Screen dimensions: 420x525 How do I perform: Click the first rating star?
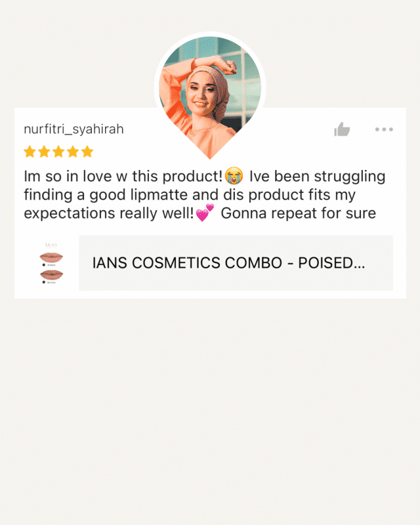[30, 152]
